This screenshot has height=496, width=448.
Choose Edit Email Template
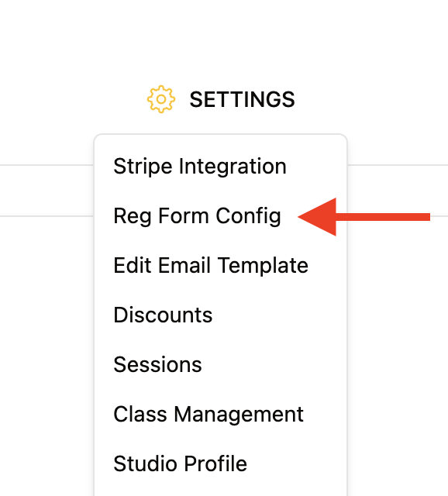click(211, 265)
